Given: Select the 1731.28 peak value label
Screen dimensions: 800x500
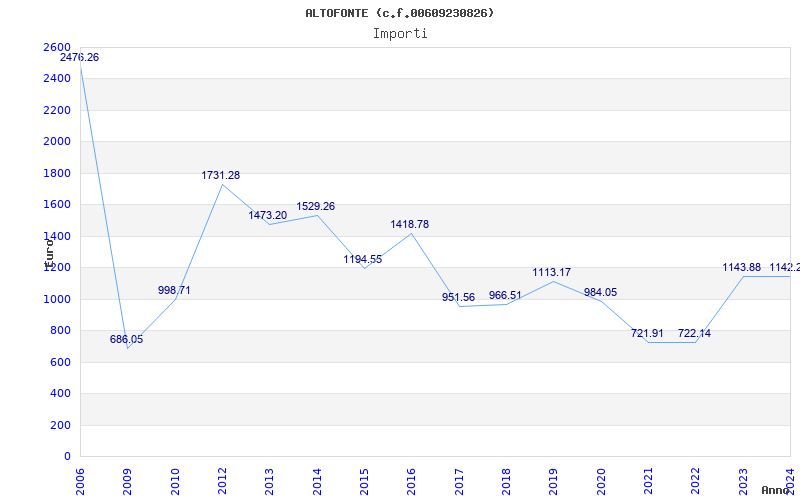Looking at the screenshot, I should point(221,176).
